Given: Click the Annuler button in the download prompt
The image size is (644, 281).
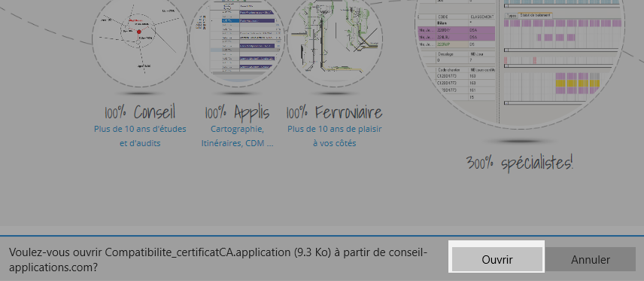Looking at the screenshot, I should pos(590,260).
